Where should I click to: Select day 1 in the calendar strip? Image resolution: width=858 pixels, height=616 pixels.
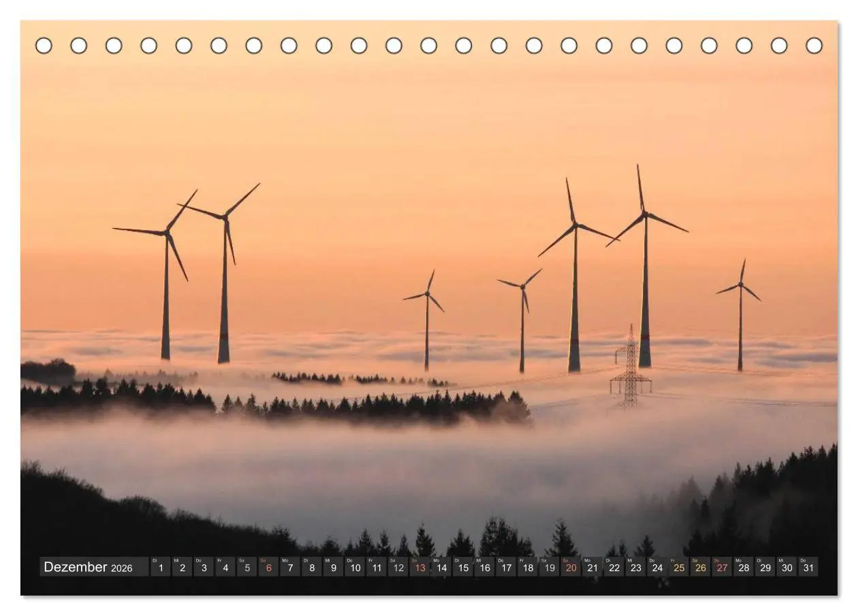pyautogui.click(x=160, y=567)
